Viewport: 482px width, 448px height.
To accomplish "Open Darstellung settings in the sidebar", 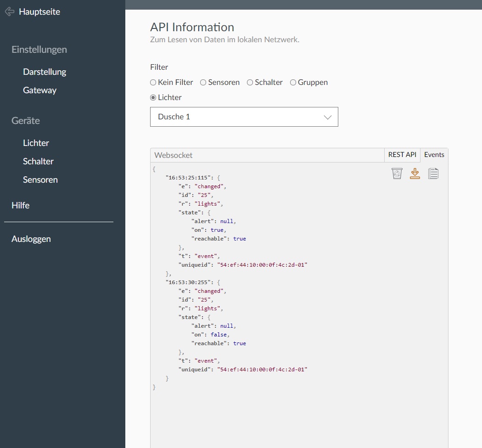I will [x=45, y=72].
